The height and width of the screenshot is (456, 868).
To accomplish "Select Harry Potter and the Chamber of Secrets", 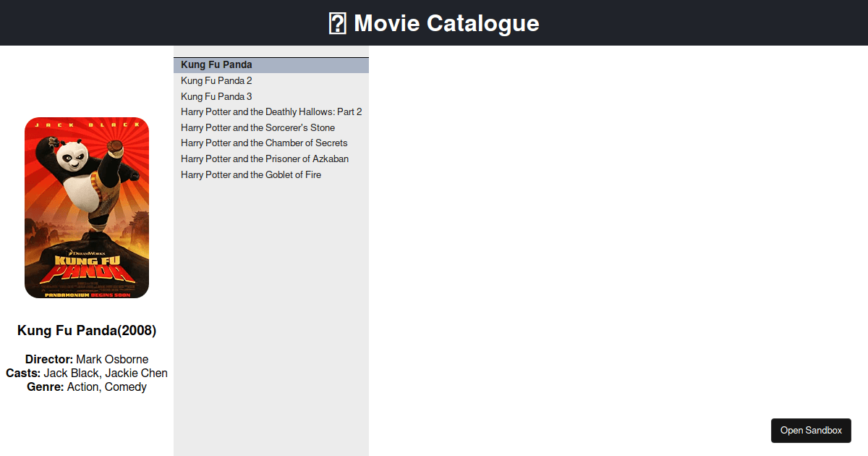I will pos(264,143).
